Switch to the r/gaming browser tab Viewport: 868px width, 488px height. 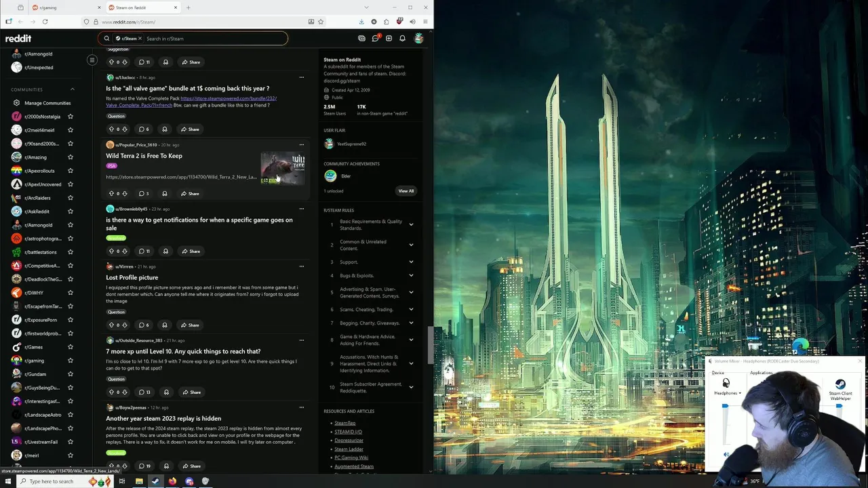(66, 7)
